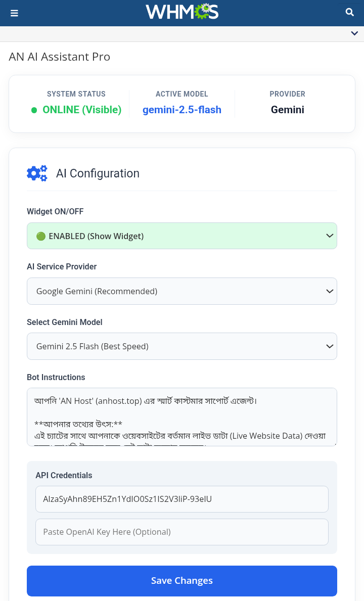This screenshot has width=364, height=601.
Task: Click the WHMCS logo
Action: 182,12
